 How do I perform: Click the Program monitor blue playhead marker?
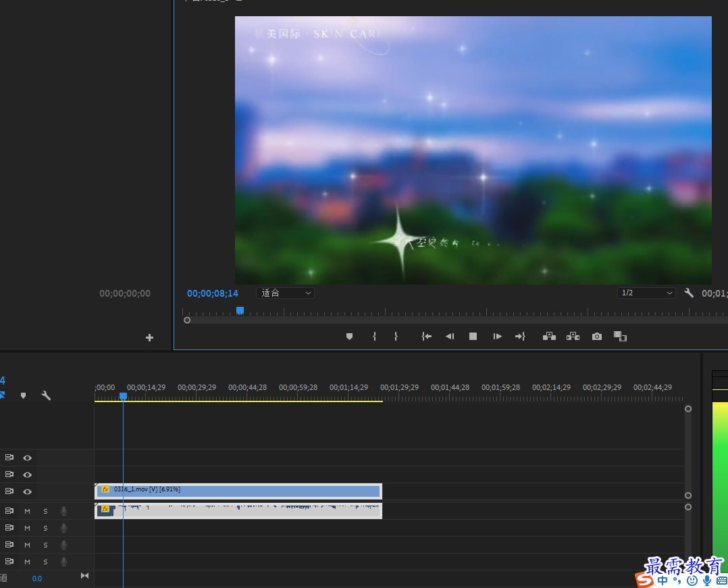coord(240,310)
